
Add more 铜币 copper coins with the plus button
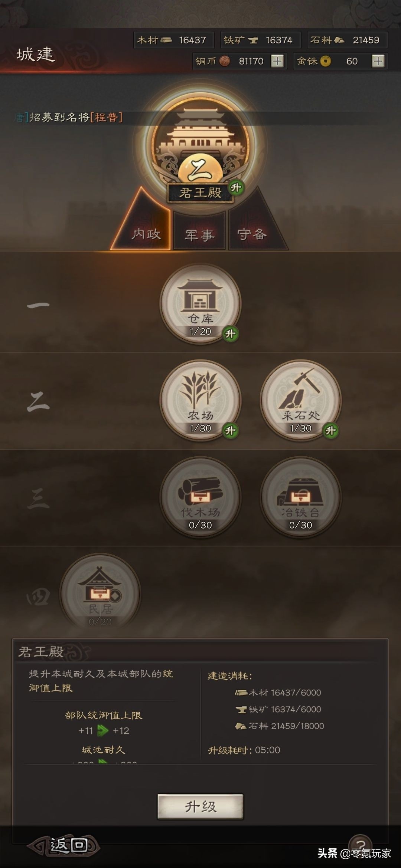click(x=277, y=61)
